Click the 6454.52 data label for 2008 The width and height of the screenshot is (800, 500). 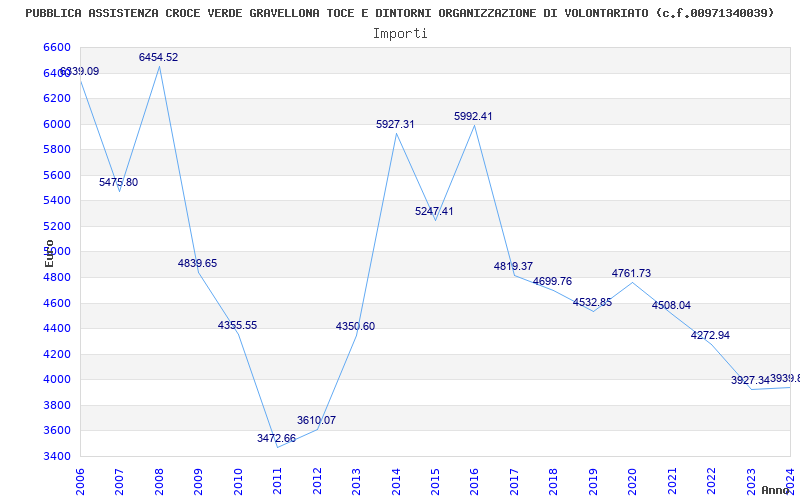point(159,57)
